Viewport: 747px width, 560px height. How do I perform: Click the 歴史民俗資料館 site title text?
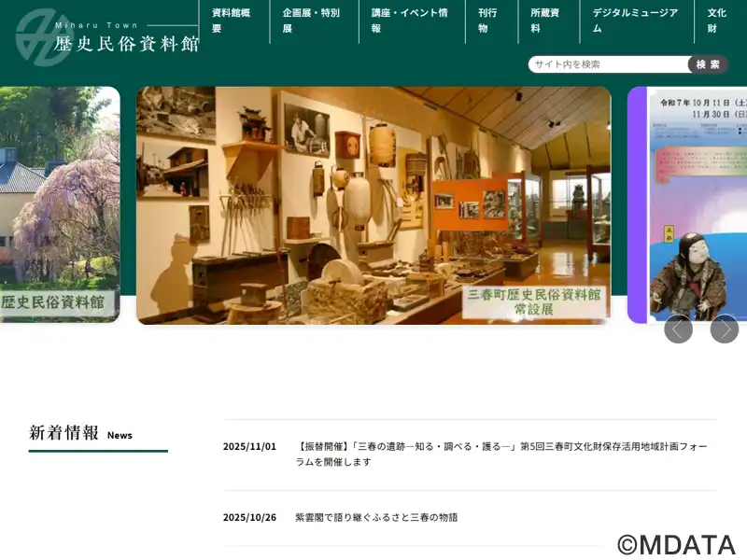(x=127, y=43)
